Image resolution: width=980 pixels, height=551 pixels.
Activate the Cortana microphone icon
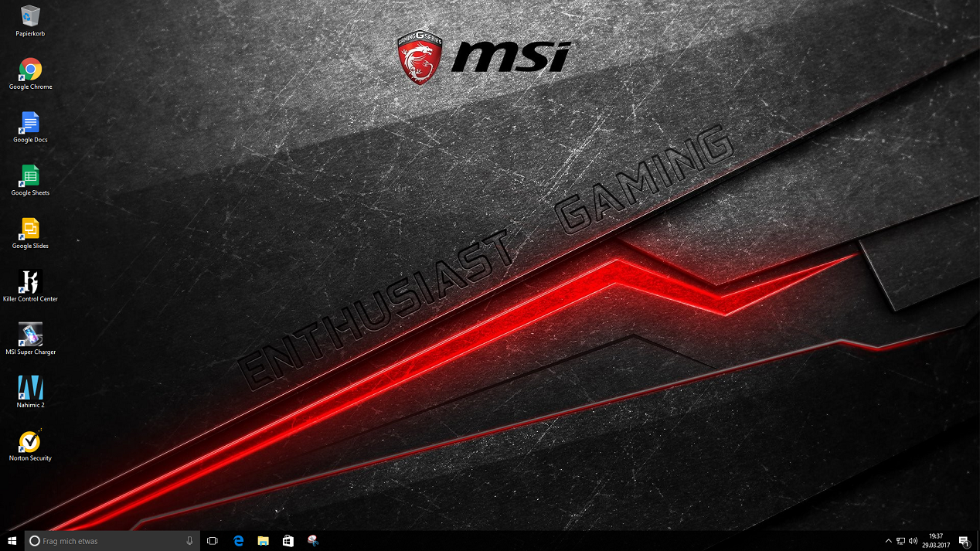[189, 541]
